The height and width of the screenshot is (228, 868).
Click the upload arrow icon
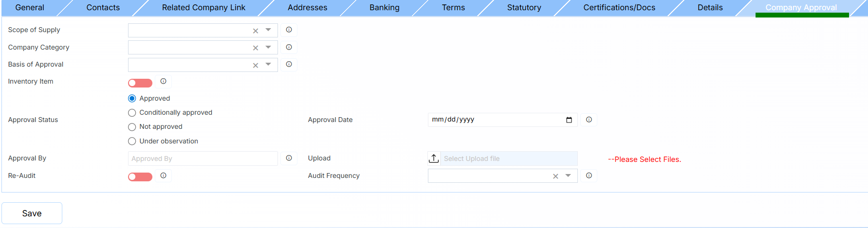pyautogui.click(x=433, y=158)
